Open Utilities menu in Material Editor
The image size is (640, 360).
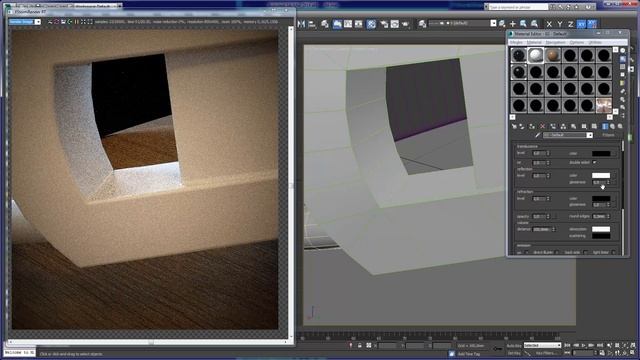coord(595,42)
